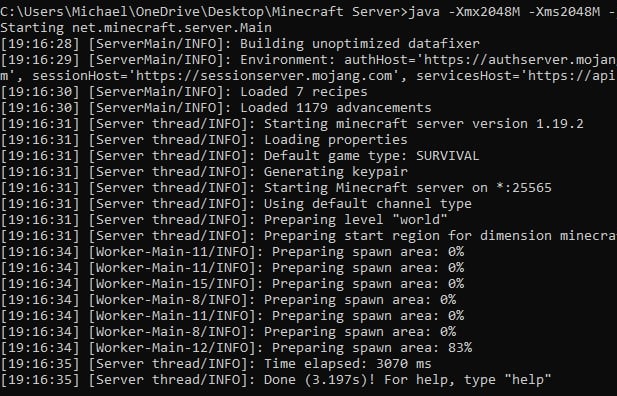Viewport: 617px width, 396px height.
Task: Click the 'Starting net.minecraft.server.Main' line
Action: point(136,28)
